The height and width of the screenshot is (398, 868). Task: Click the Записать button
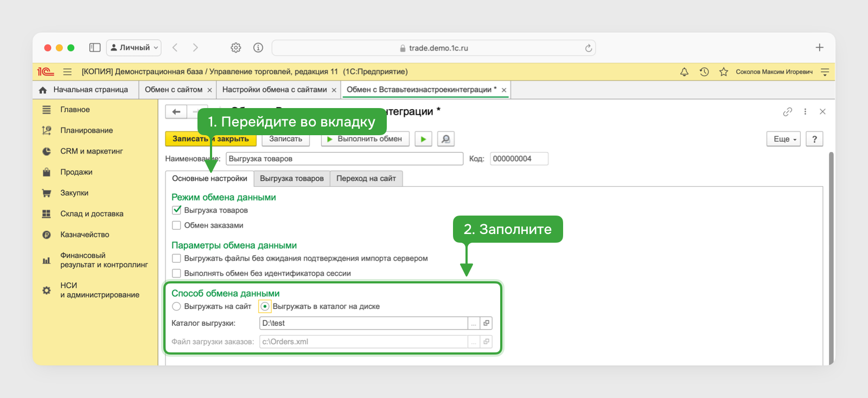(286, 139)
